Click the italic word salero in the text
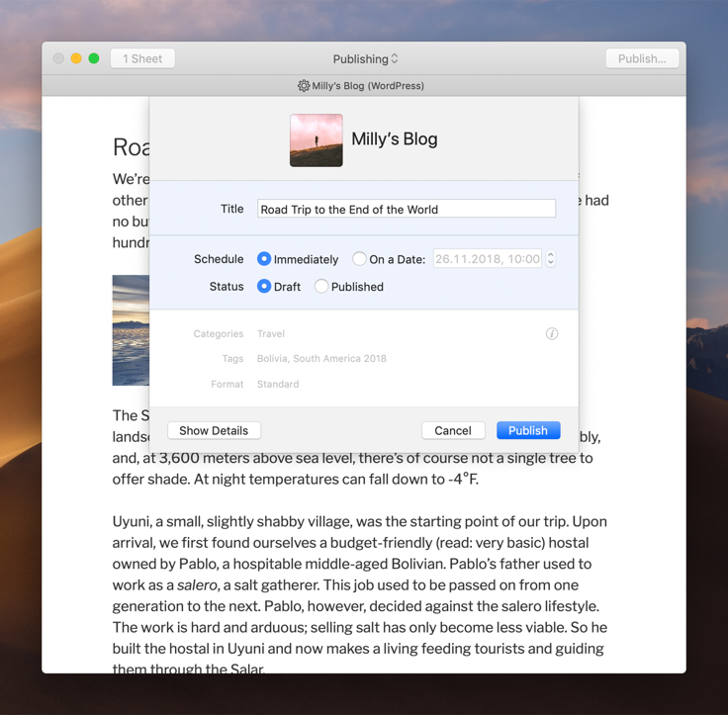The width and height of the screenshot is (728, 715). [x=197, y=585]
